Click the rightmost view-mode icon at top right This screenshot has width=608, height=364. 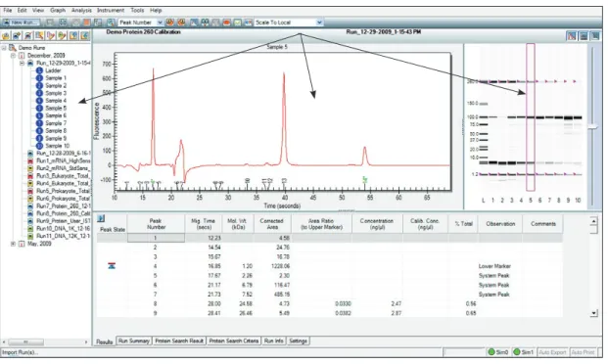tap(595, 36)
